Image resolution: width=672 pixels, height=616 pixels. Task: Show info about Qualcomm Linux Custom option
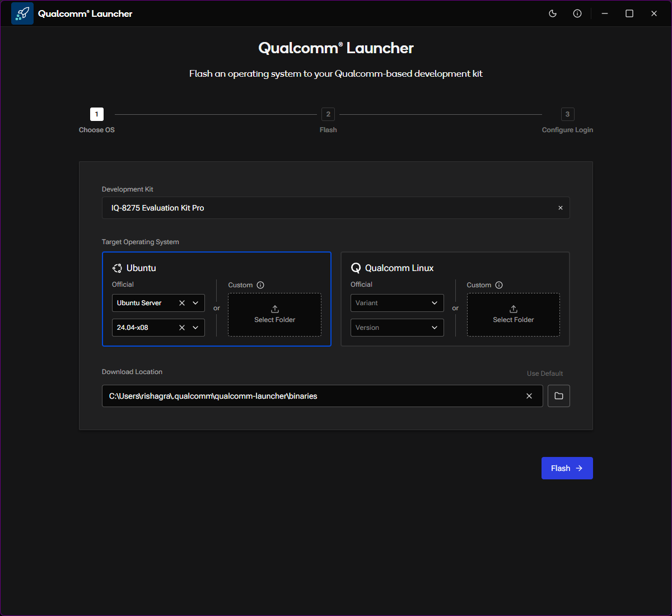point(499,285)
